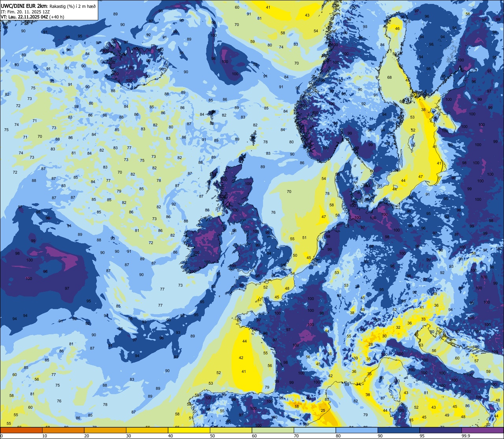Click the dark orange 0–10 legend swatch

tap(21, 430)
